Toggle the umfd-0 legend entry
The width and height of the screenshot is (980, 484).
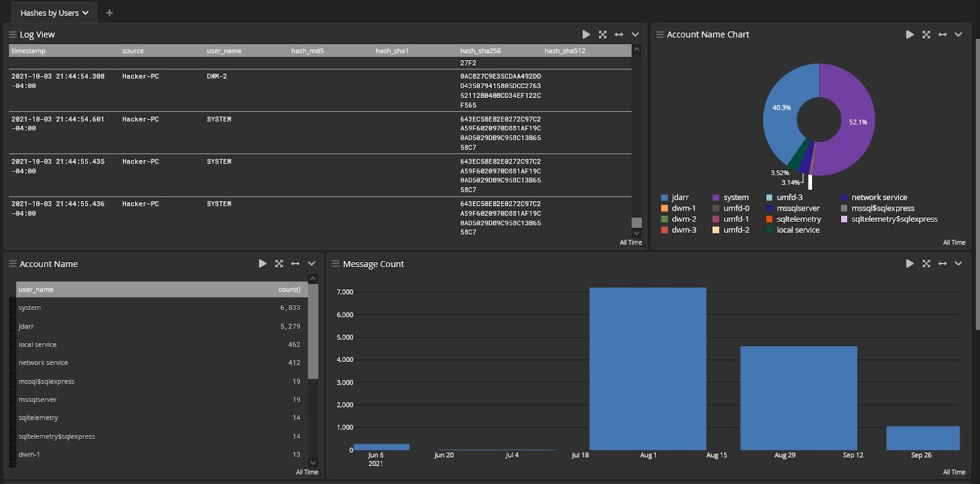[x=731, y=208]
